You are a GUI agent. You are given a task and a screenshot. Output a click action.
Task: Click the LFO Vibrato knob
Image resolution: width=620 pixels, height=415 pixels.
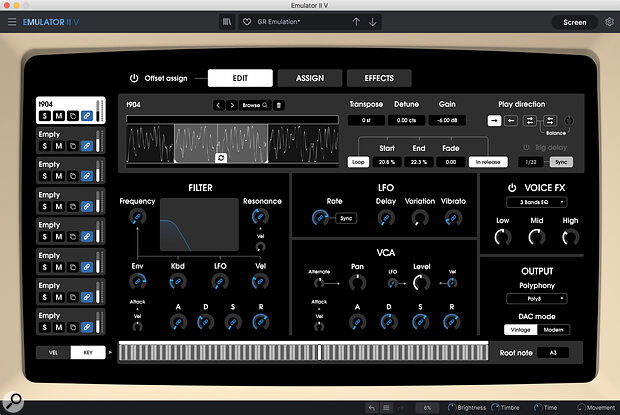(453, 218)
